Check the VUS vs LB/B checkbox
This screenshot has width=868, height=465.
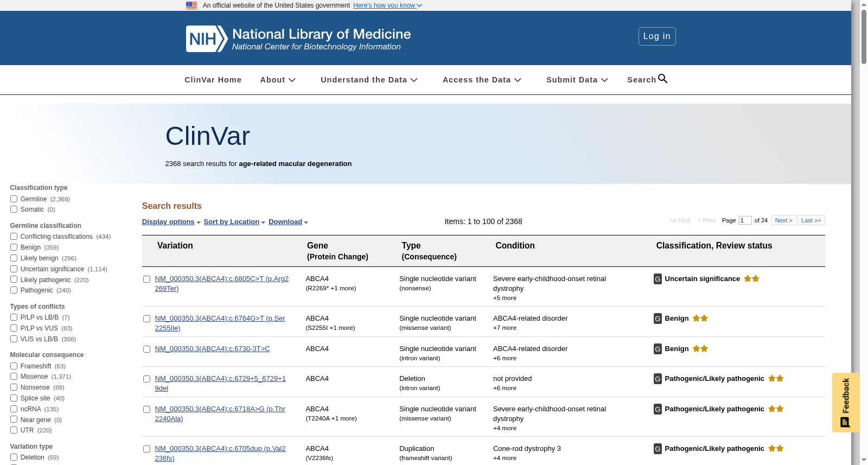(x=14, y=339)
